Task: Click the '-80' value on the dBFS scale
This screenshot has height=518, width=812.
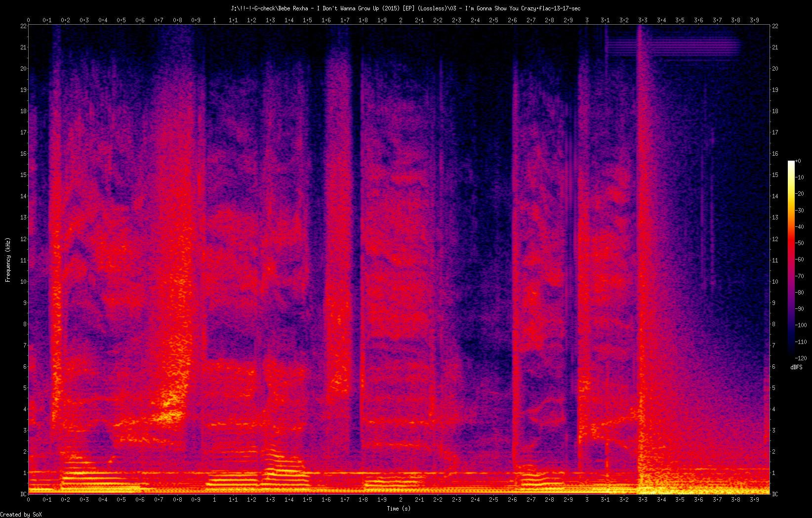Action: (800, 293)
